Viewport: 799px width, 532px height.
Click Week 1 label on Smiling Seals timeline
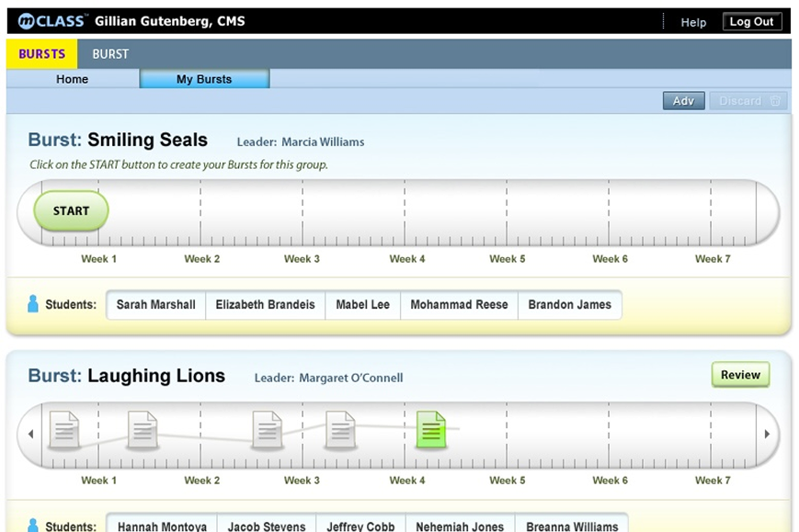pos(99,258)
